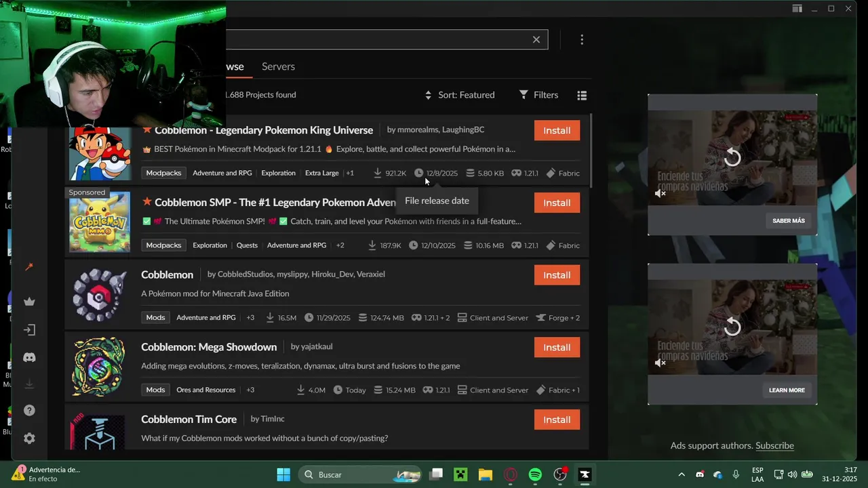Click the gamepad icon on Cobblemon SMP row
The image size is (868, 488).
click(516, 245)
